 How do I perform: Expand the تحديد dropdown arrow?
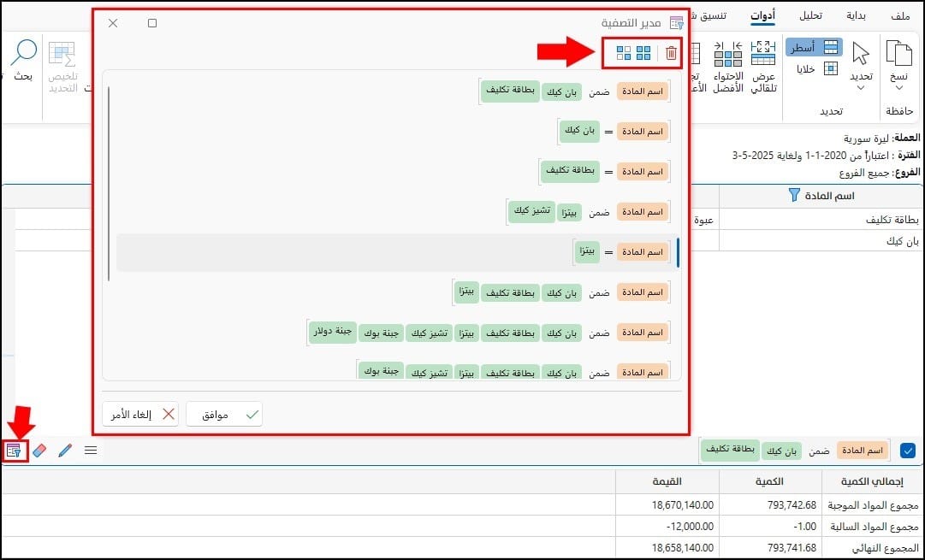861,88
